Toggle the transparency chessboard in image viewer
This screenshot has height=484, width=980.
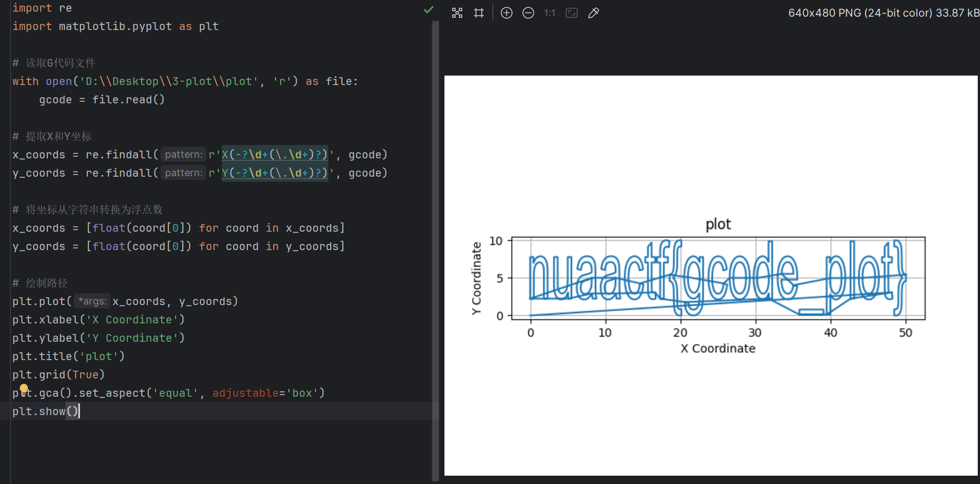457,13
